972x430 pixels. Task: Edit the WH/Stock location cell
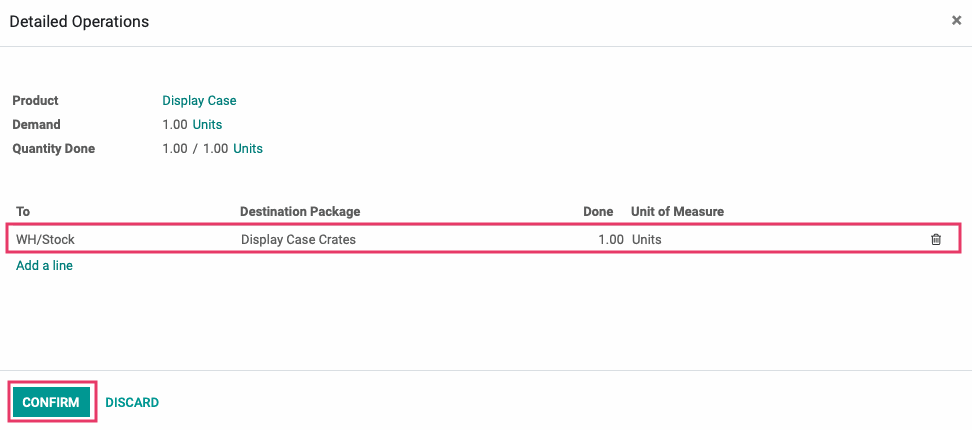(124, 239)
